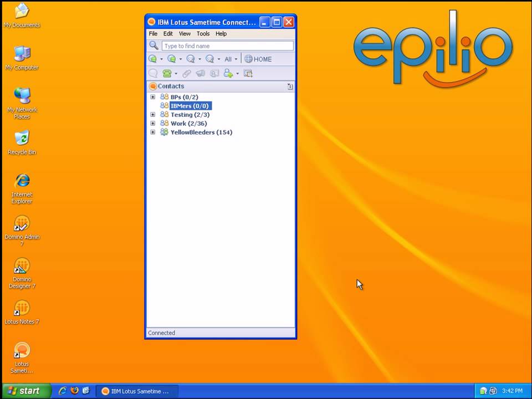
Task: Click the magnifying glass search icon
Action: (x=154, y=45)
